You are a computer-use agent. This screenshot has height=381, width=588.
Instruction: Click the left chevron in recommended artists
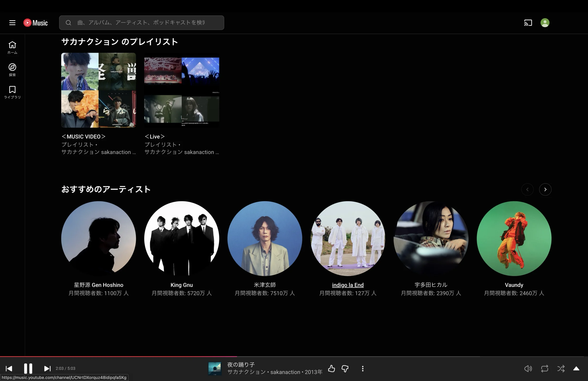point(527,190)
